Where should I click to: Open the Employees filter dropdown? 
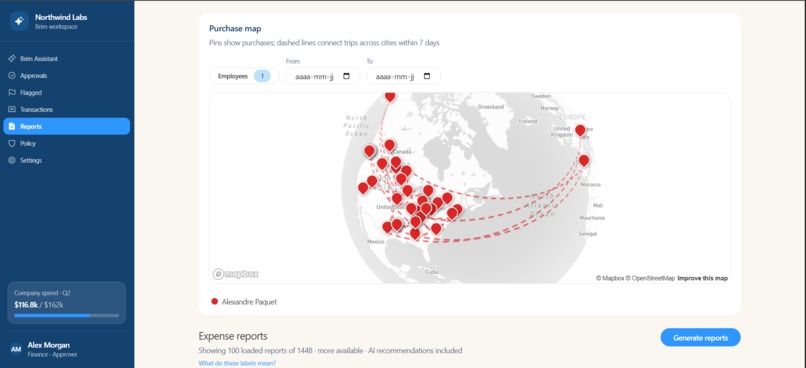click(x=244, y=76)
